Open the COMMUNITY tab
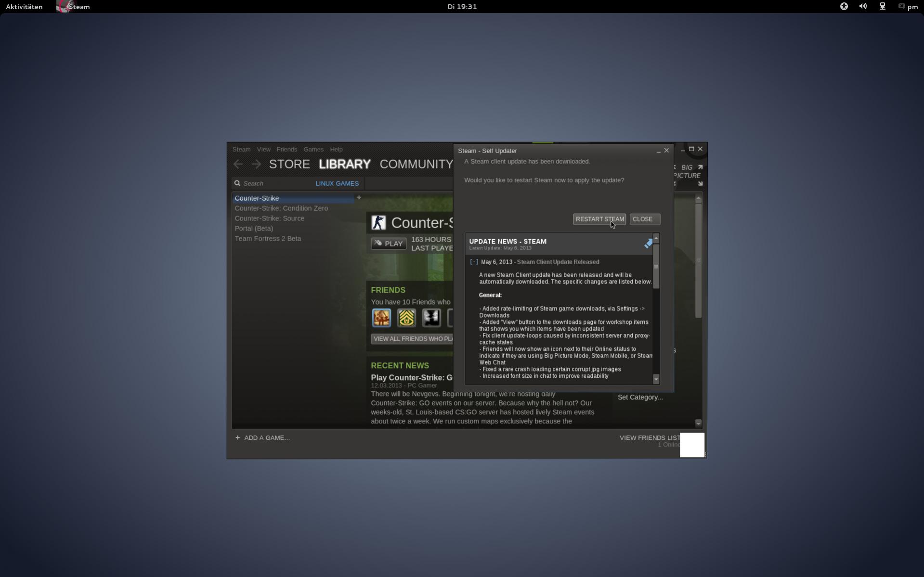Screen dimensions: 924x577 pos(416,164)
